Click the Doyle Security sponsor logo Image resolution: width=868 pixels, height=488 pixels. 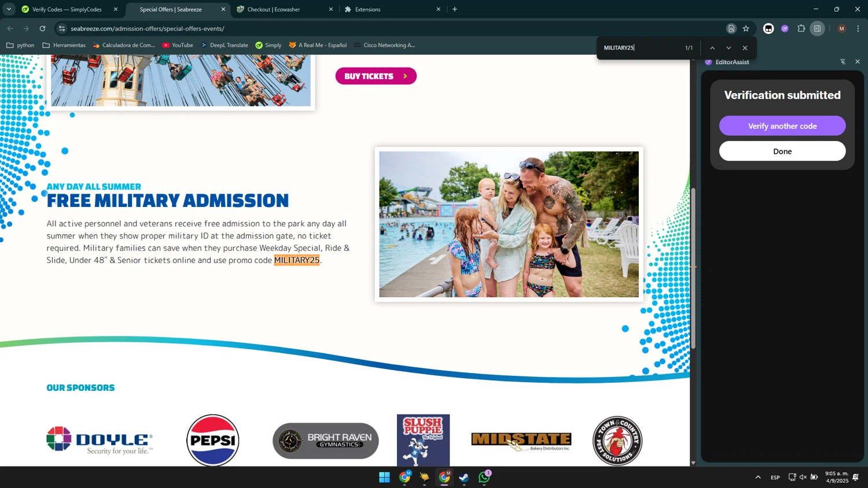pos(100,441)
